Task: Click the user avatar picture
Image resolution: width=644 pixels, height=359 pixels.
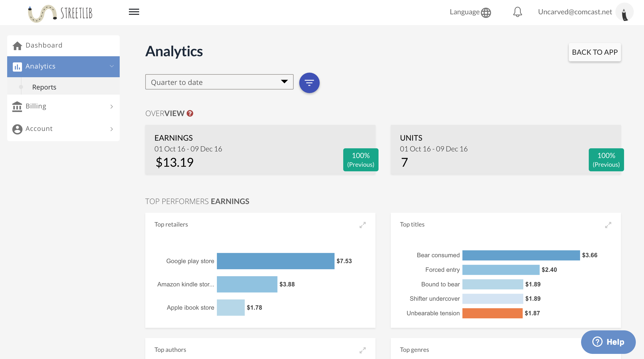Action: coord(624,12)
